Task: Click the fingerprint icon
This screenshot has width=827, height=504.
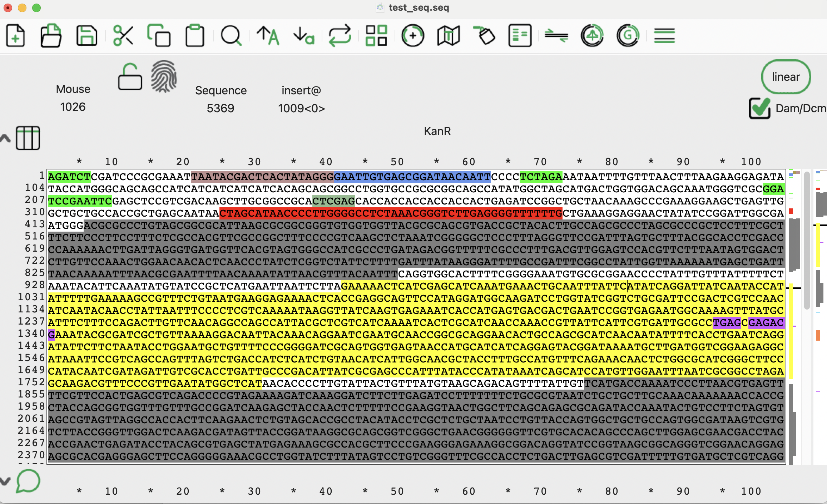Action: tap(164, 76)
